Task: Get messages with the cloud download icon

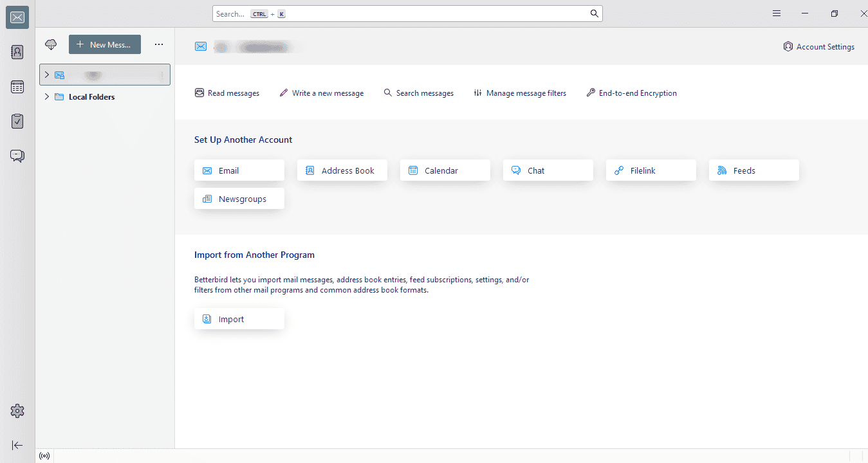Action: click(x=51, y=44)
